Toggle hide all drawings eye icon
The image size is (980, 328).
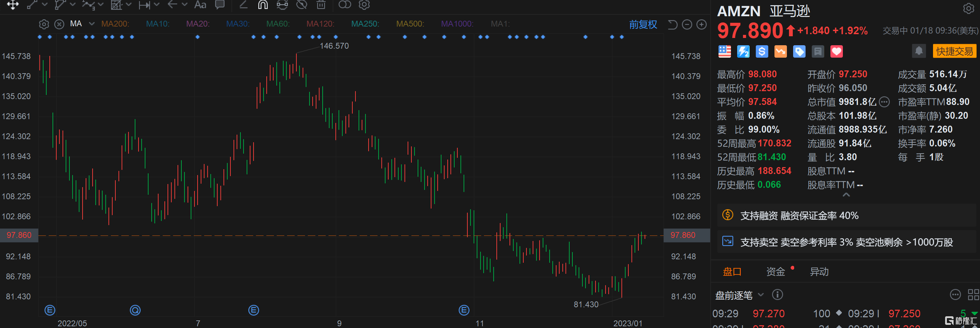(x=302, y=4)
